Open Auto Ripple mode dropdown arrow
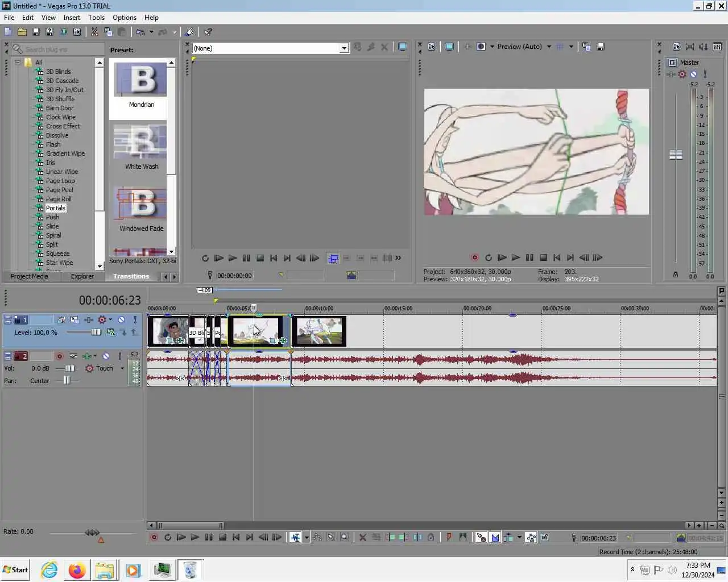 tap(519, 537)
